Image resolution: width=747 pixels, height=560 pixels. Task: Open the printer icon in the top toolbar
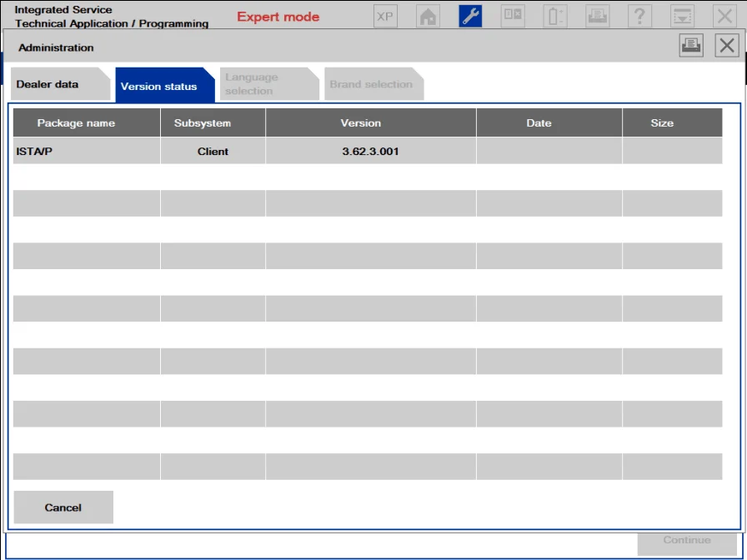coord(598,15)
